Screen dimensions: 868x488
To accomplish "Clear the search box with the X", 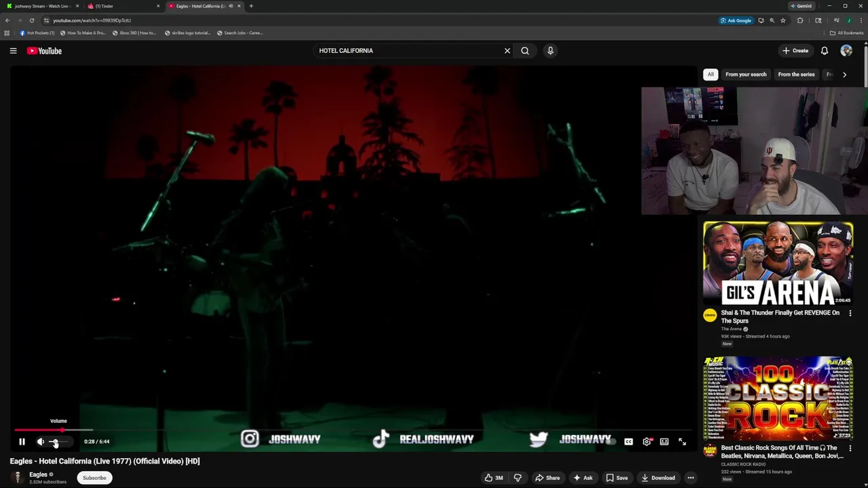I will click(x=507, y=51).
